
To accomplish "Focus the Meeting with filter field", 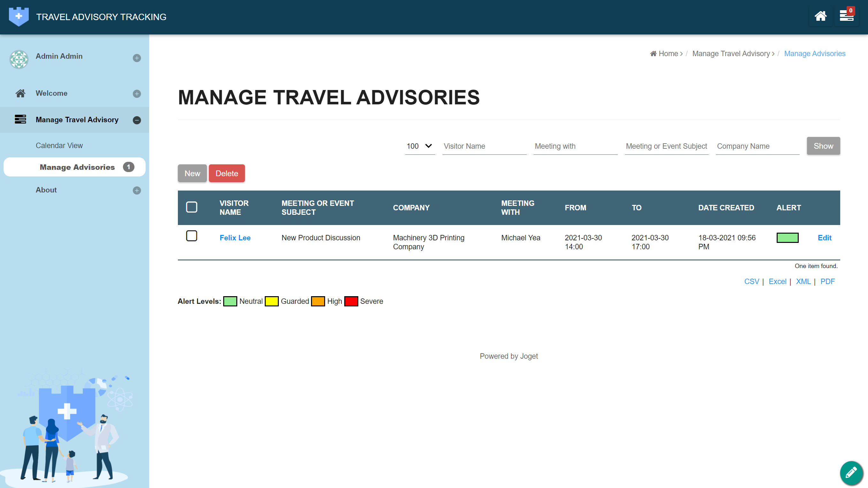I will click(x=575, y=146).
